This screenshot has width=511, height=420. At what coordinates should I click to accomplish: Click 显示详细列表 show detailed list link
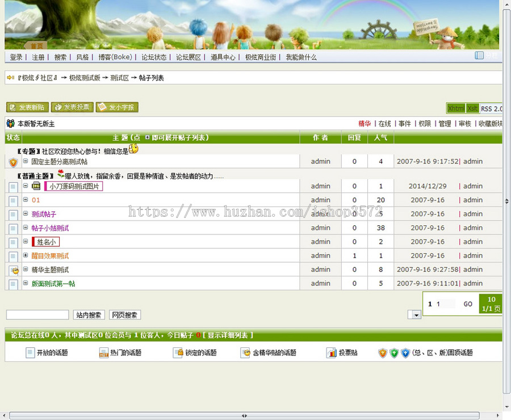tap(228, 335)
